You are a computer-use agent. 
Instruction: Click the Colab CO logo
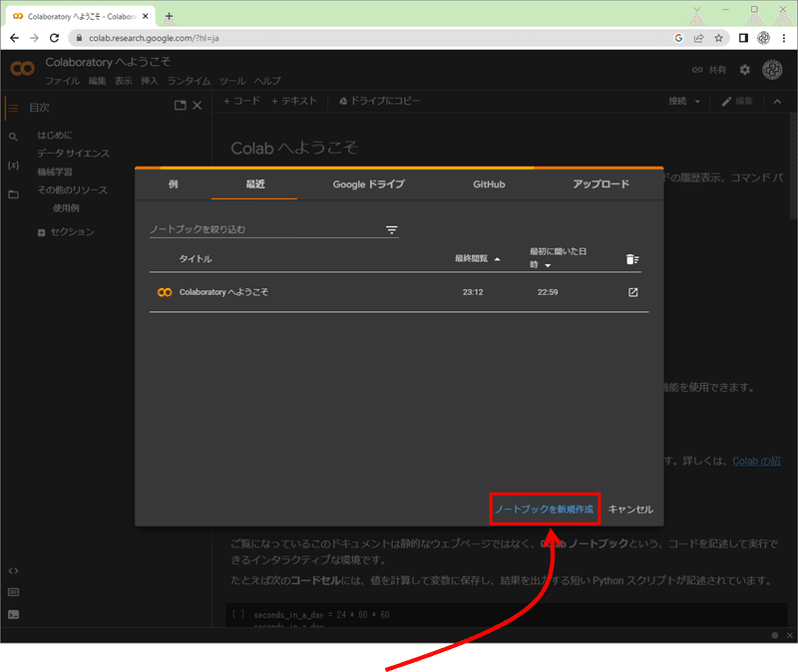[22, 69]
